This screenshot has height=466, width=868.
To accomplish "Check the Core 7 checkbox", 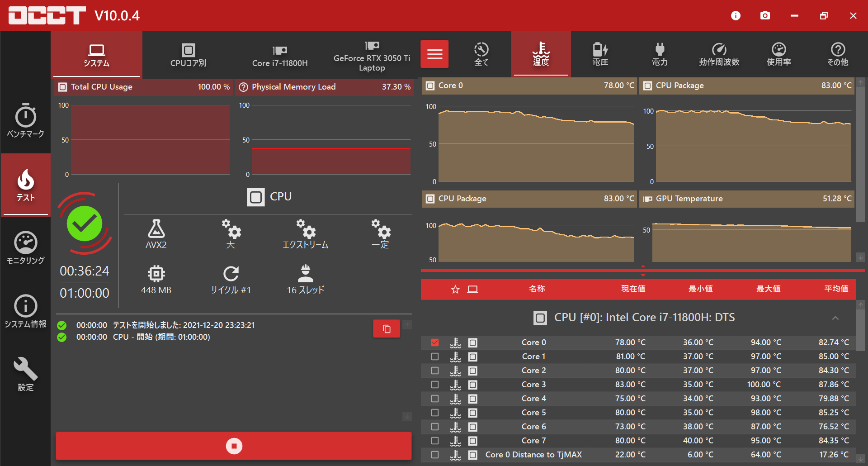I will (435, 441).
